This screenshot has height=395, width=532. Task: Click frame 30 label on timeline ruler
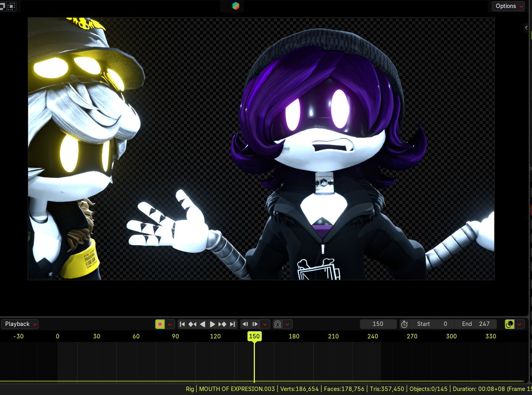(97, 336)
